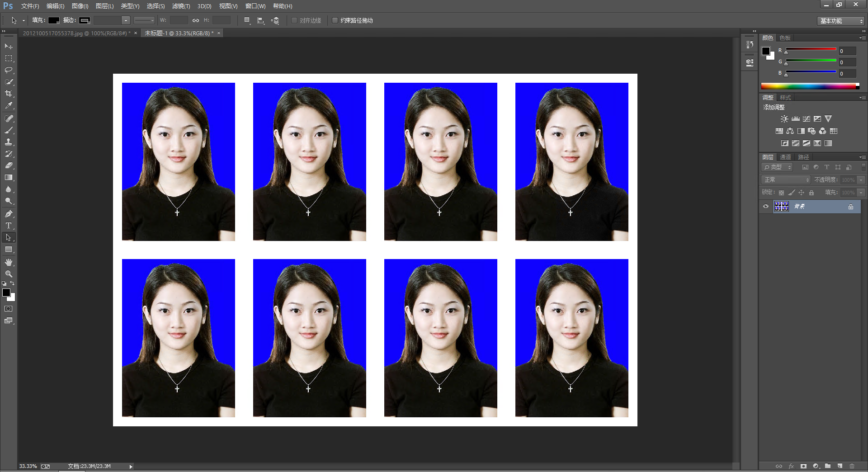This screenshot has width=868, height=472.
Task: Select the Brush tool
Action: click(x=9, y=130)
